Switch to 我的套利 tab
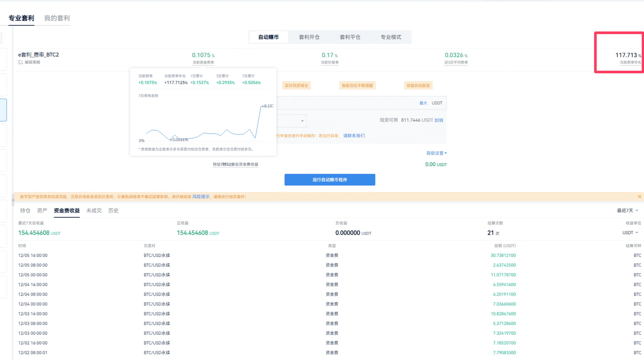 tap(57, 18)
